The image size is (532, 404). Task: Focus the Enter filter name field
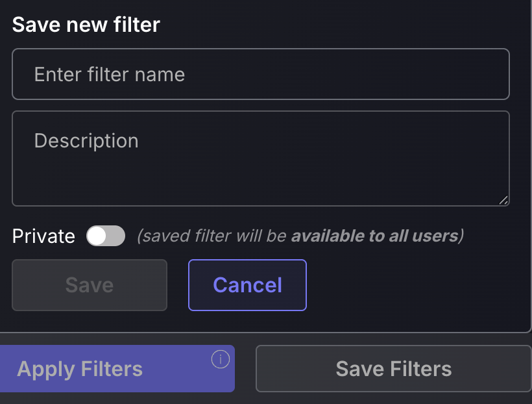point(261,74)
